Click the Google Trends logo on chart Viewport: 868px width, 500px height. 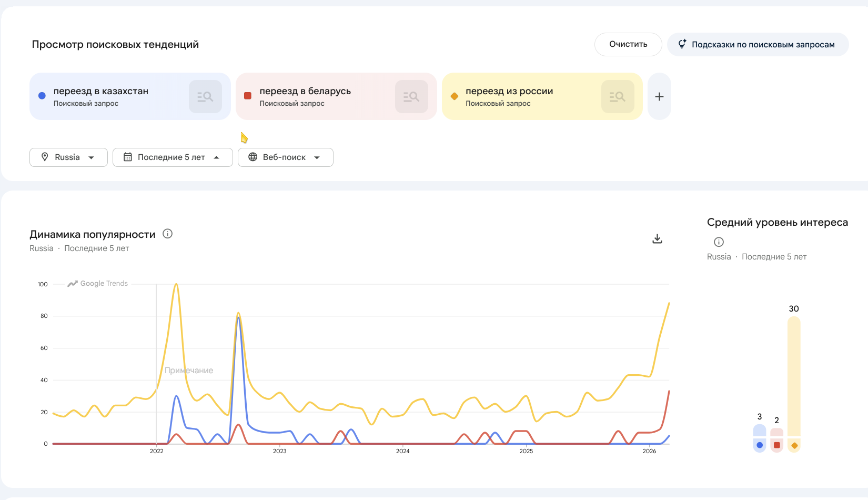98,284
